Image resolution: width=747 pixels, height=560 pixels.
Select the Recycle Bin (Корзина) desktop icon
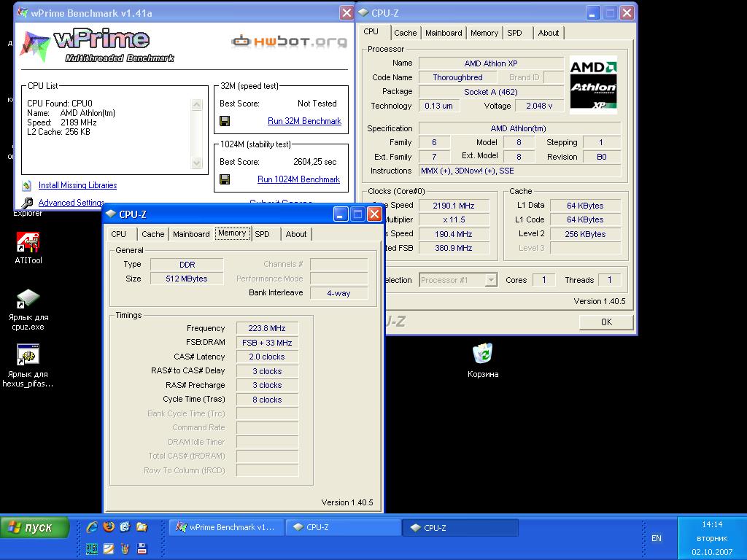(x=483, y=360)
